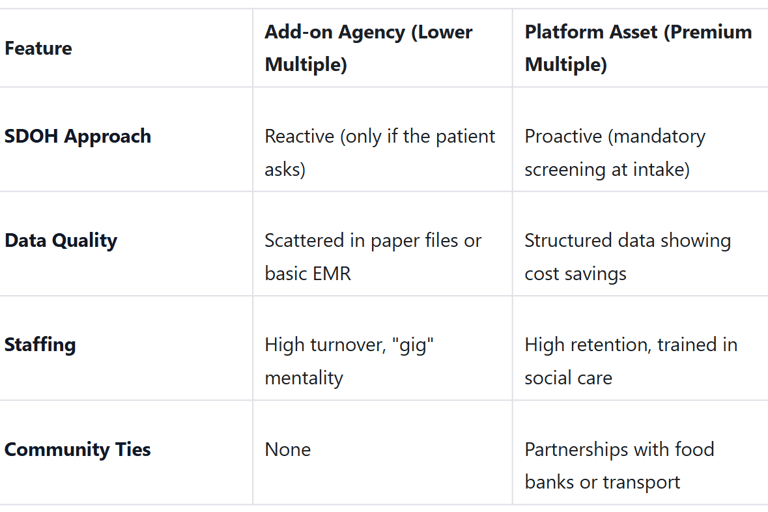Select the Reactive (only if the patient asks) cell
Screen dimensions: 768x512
[380, 152]
